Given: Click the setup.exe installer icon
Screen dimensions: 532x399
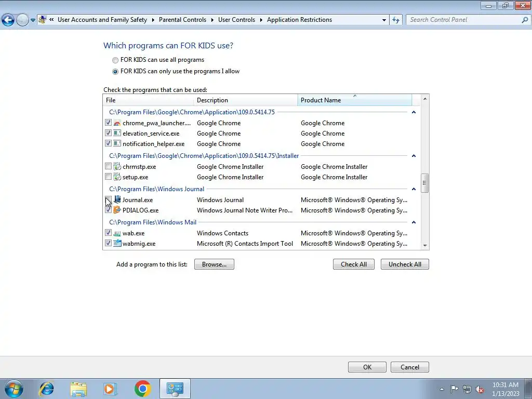Looking at the screenshot, I should [x=117, y=177].
